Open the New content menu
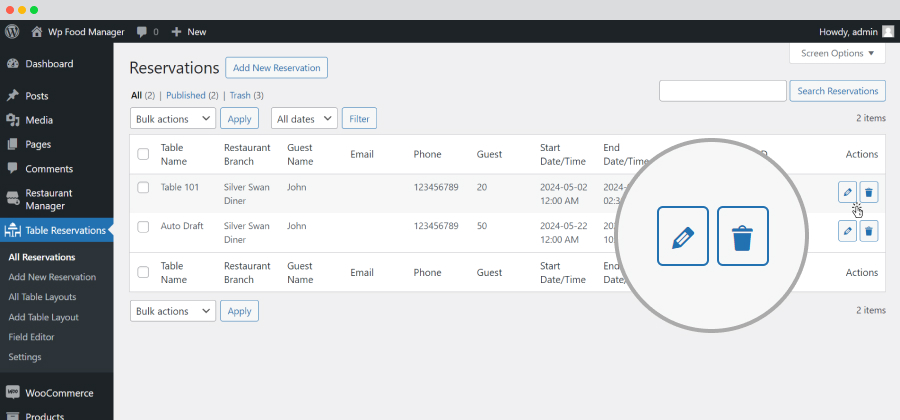 (189, 32)
